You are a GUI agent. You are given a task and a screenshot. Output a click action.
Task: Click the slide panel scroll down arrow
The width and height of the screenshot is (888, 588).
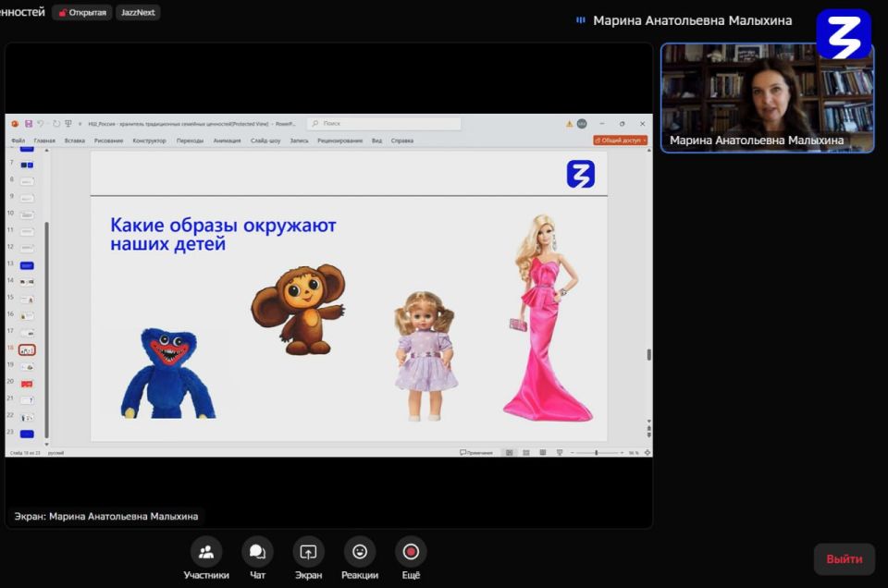pyautogui.click(x=46, y=445)
